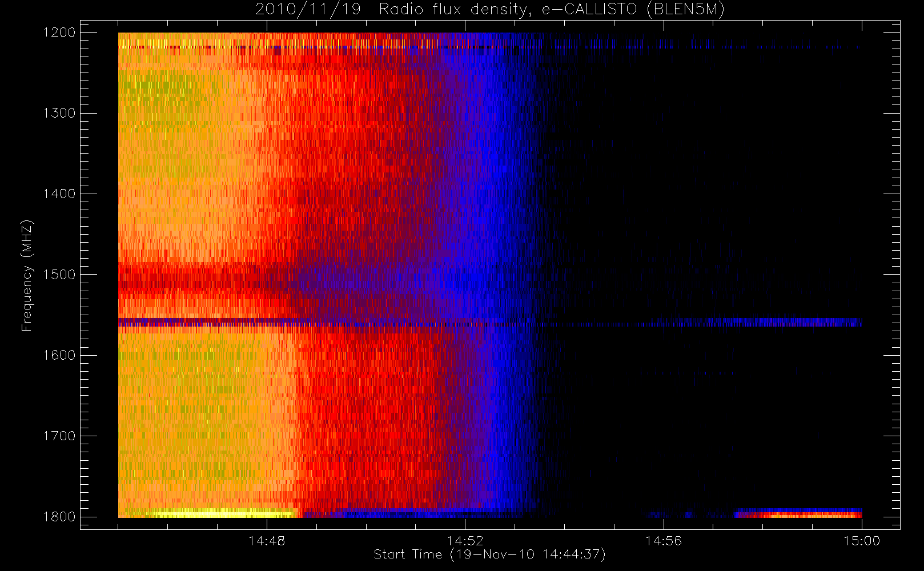Click the 1400 frequency tick label
This screenshot has width=924, height=571.
59,194
